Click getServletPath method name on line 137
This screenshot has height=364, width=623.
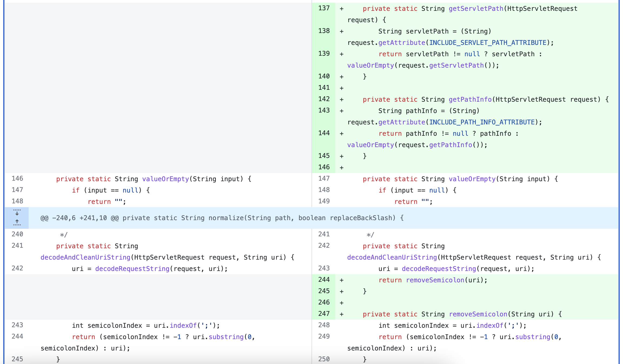476,9
